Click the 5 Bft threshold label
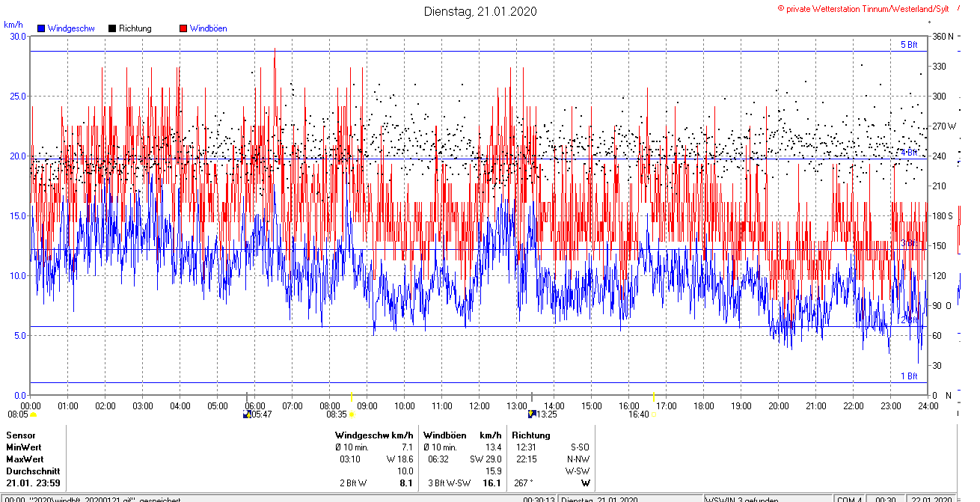 click(x=909, y=45)
